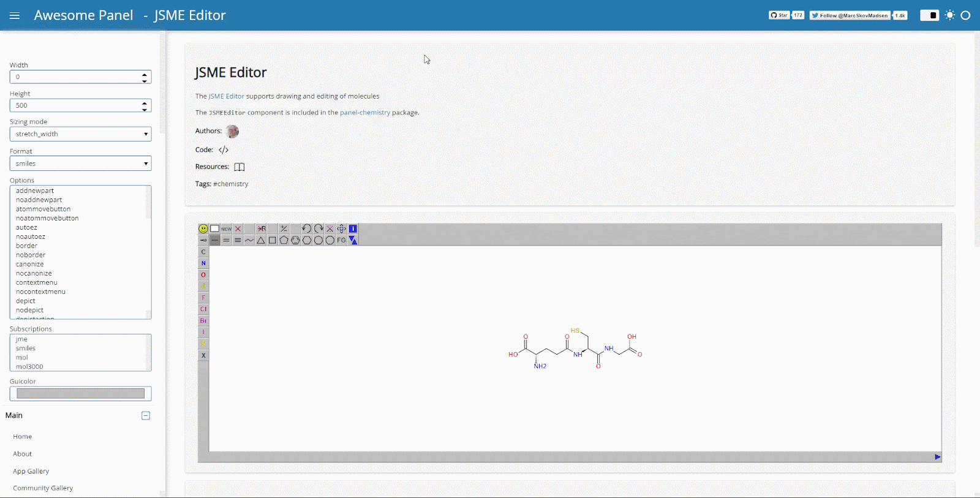The width and height of the screenshot is (980, 498).
Task: Select the delete R group tool
Action: (261, 228)
